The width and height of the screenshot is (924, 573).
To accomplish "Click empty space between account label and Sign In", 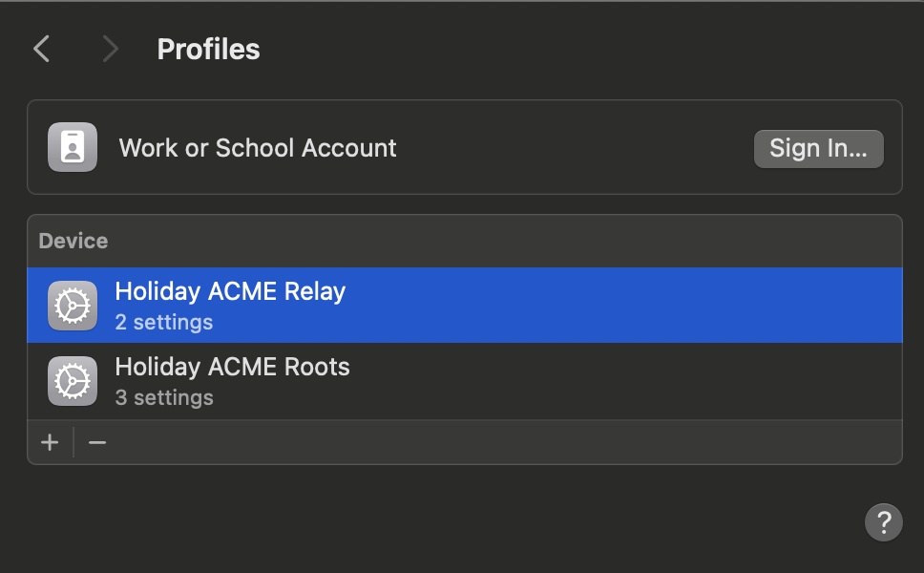I will pyautogui.click(x=573, y=148).
